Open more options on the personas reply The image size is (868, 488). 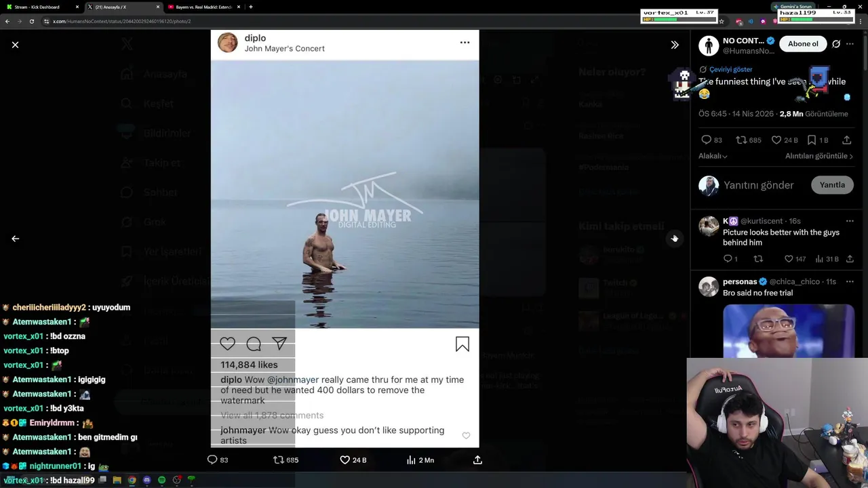(x=850, y=281)
